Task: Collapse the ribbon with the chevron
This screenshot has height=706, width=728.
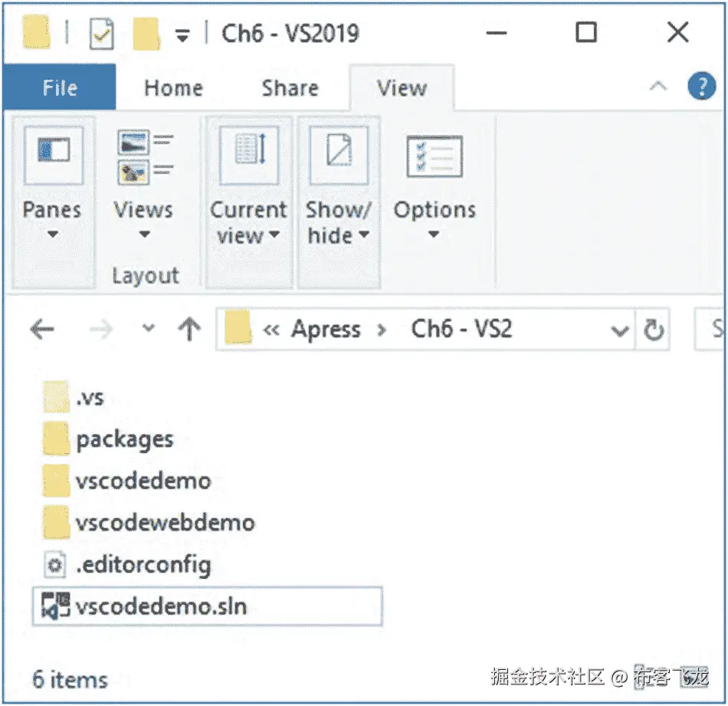Action: (657, 87)
